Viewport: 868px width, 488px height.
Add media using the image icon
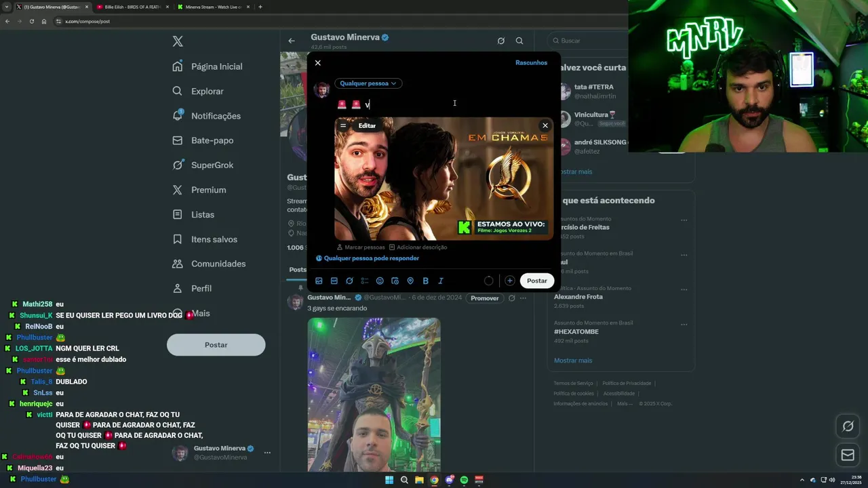pyautogui.click(x=319, y=281)
